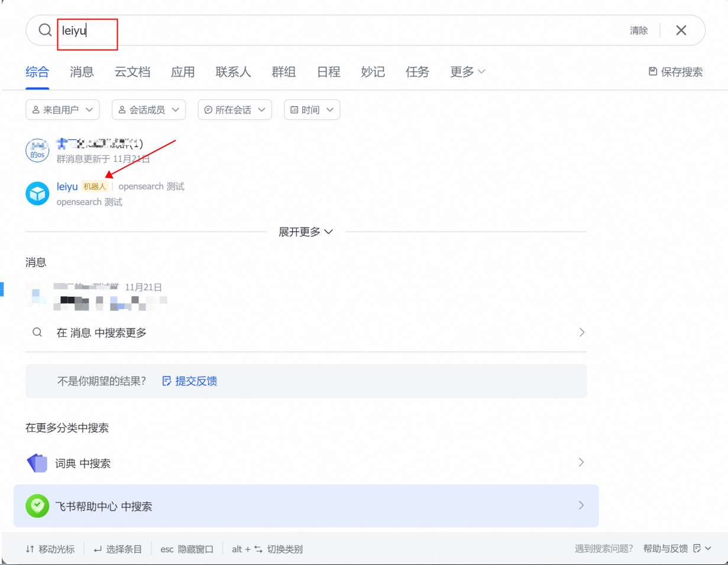Open the 来自用户 filter dropdown

pyautogui.click(x=63, y=109)
